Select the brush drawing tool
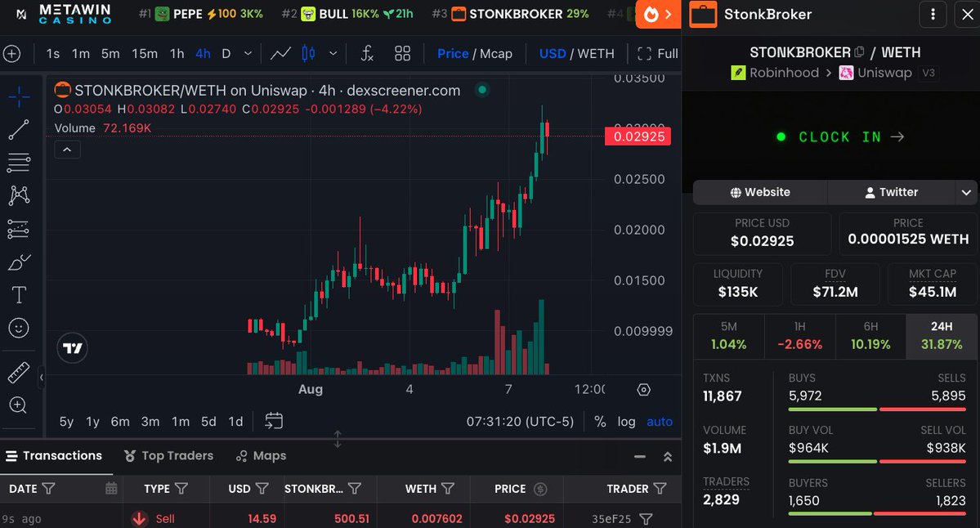Viewport: 980px width, 528px height. coord(19,262)
